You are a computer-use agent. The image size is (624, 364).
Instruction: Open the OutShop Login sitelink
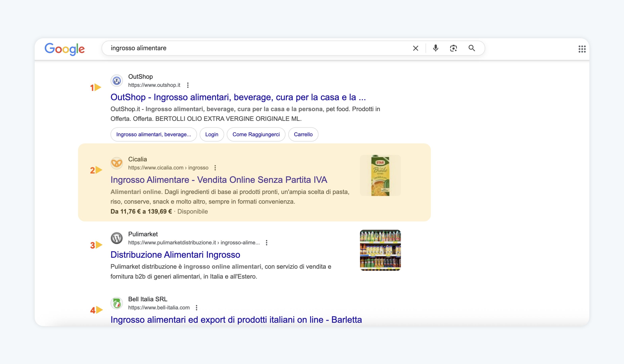pos(212,134)
